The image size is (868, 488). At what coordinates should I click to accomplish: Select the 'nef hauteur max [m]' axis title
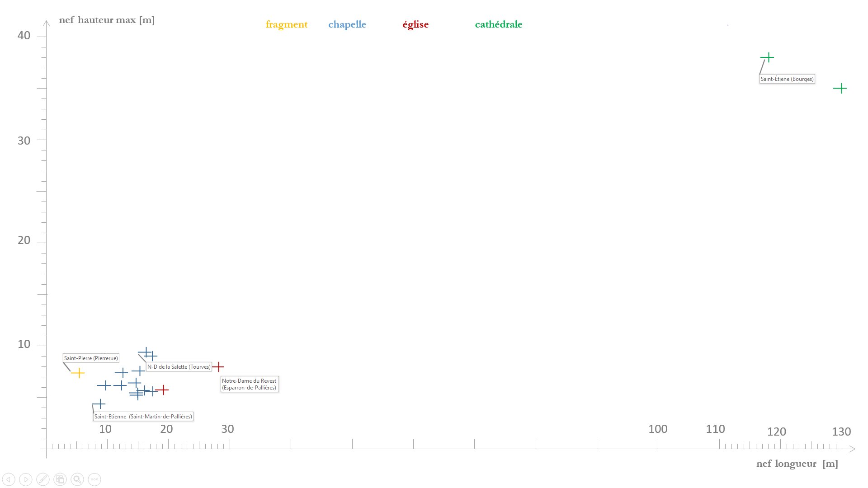click(107, 20)
